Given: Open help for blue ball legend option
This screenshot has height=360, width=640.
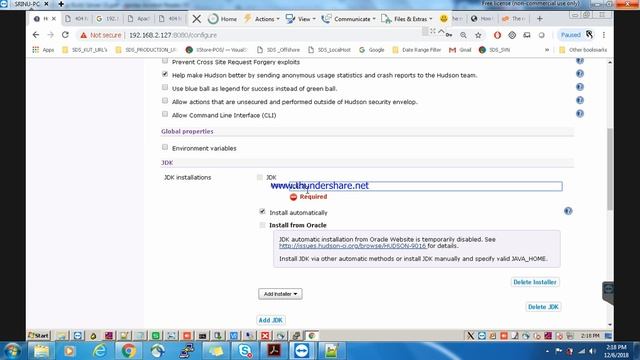Looking at the screenshot, I should (580, 87).
